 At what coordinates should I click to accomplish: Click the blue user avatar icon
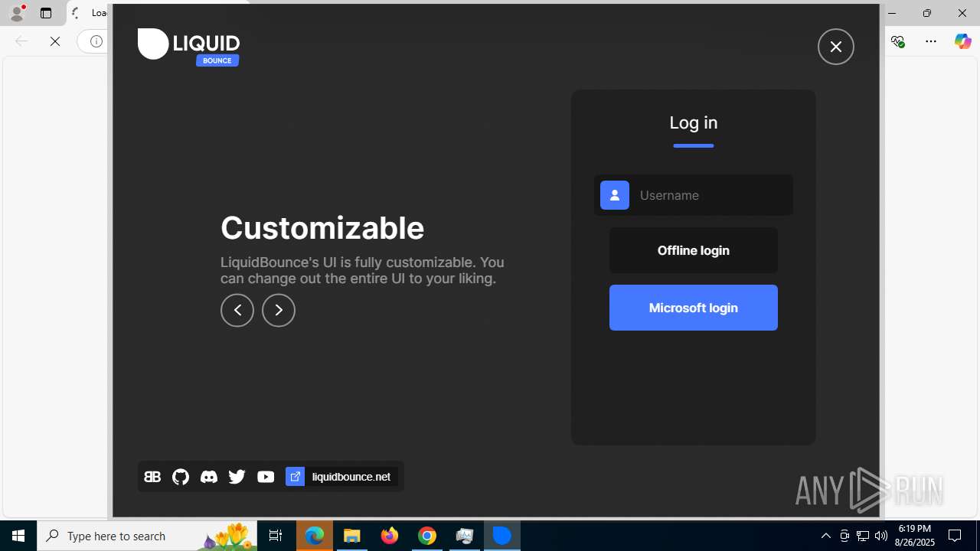pos(615,195)
